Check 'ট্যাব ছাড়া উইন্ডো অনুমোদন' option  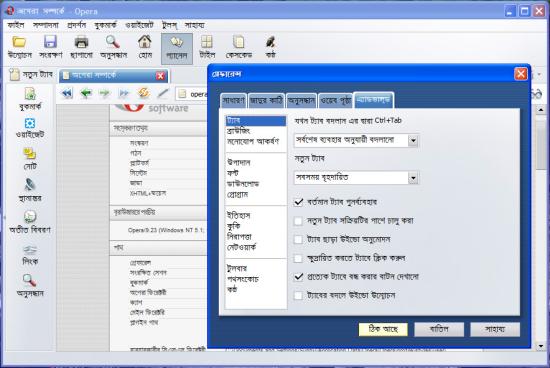[299, 240]
